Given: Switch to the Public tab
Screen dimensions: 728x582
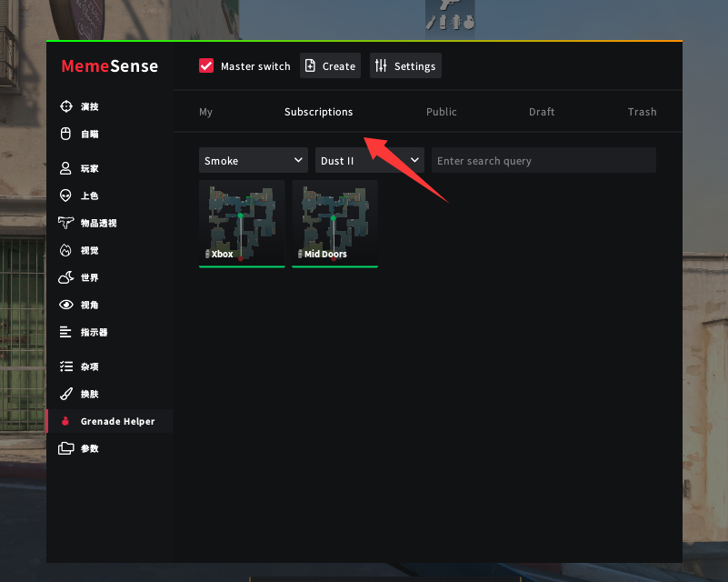Looking at the screenshot, I should (442, 112).
